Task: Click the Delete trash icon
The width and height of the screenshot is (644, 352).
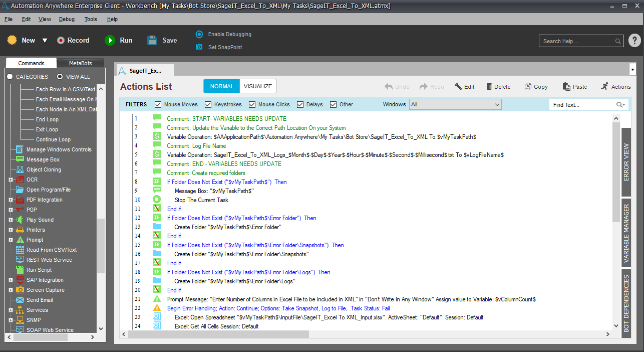Action: (x=489, y=87)
